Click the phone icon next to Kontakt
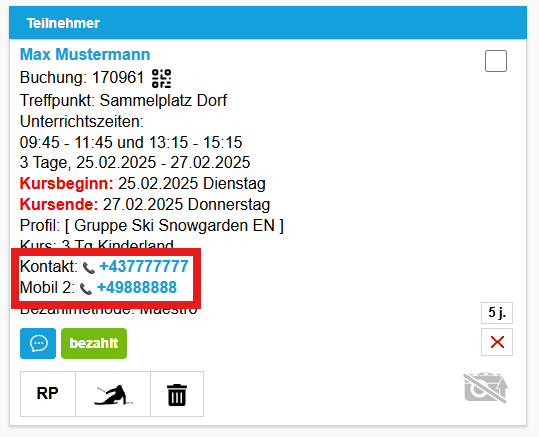This screenshot has width=539, height=437. (x=89, y=268)
